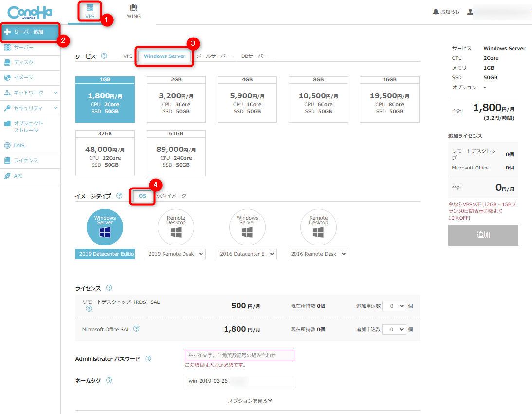
Task: Click オプションを見る to show options
Action: [x=250, y=401]
